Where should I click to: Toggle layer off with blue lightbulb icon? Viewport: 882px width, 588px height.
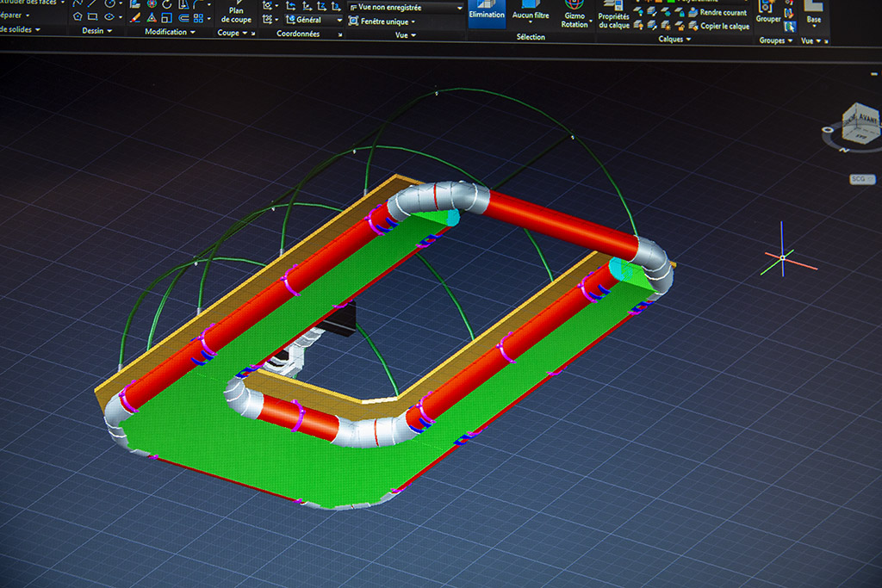tap(638, 12)
